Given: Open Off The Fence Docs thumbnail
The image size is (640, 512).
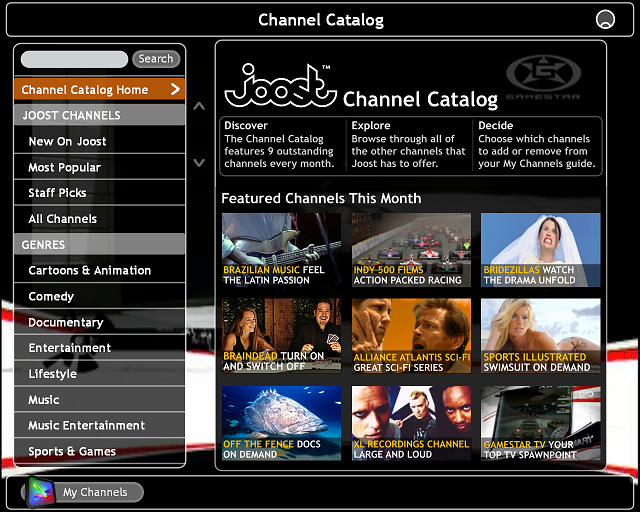Looking at the screenshot, I should click(281, 423).
